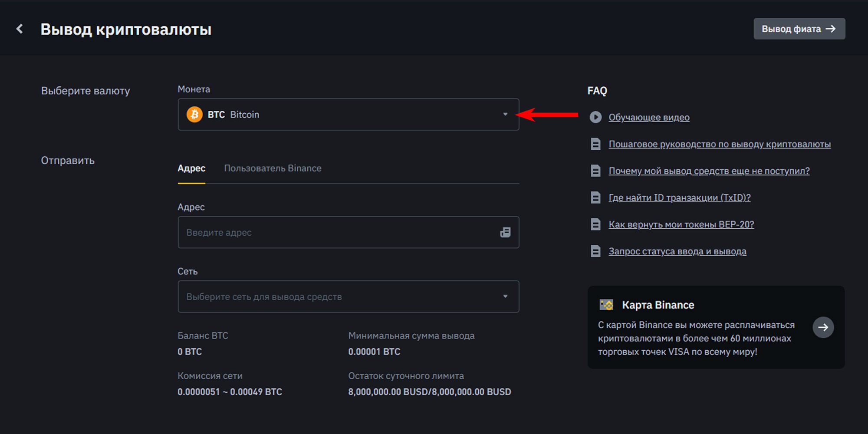Click the Минимальная сумма вывода label
Image resolution: width=868 pixels, height=434 pixels.
[411, 335]
